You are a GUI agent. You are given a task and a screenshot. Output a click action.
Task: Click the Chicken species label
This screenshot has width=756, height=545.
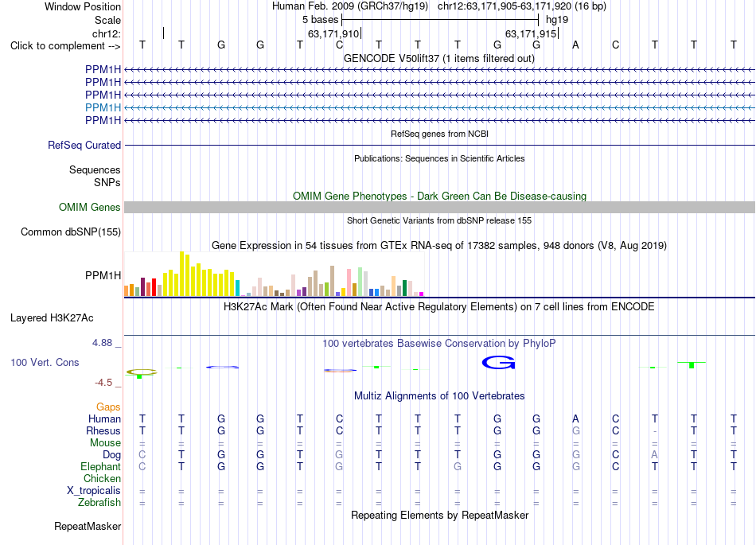tap(102, 478)
